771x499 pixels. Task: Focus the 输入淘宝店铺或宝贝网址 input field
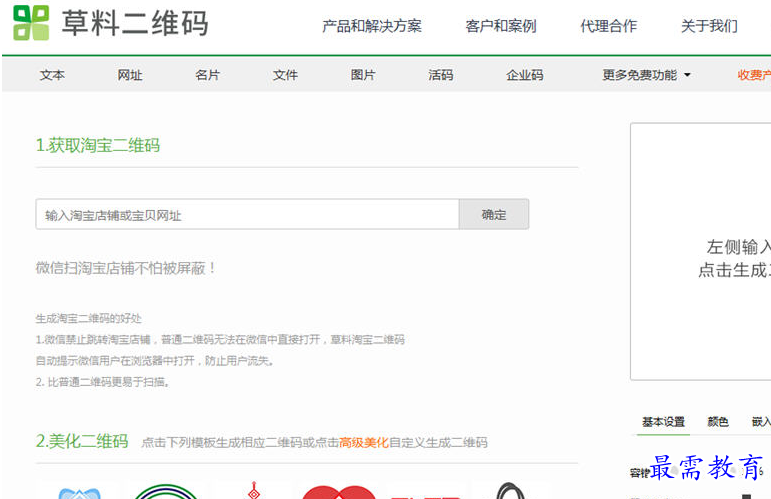[247, 214]
